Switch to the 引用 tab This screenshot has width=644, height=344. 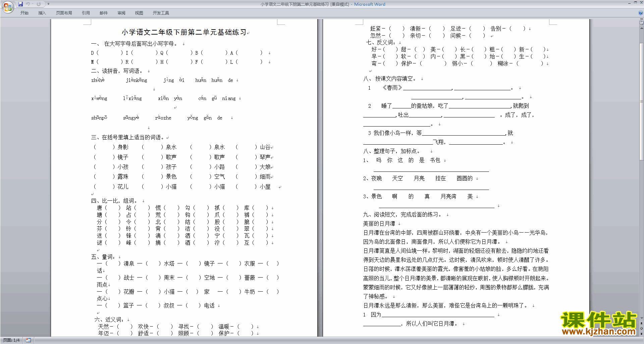click(86, 13)
